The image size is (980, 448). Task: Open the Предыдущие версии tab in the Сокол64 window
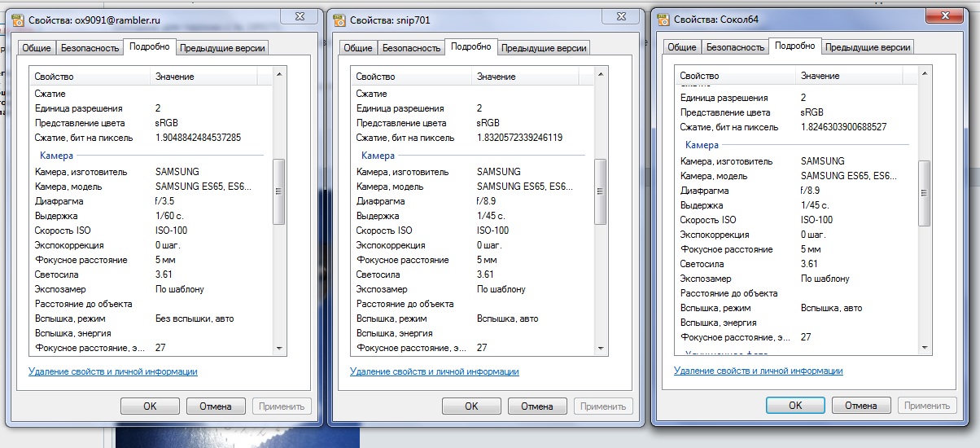point(868,47)
